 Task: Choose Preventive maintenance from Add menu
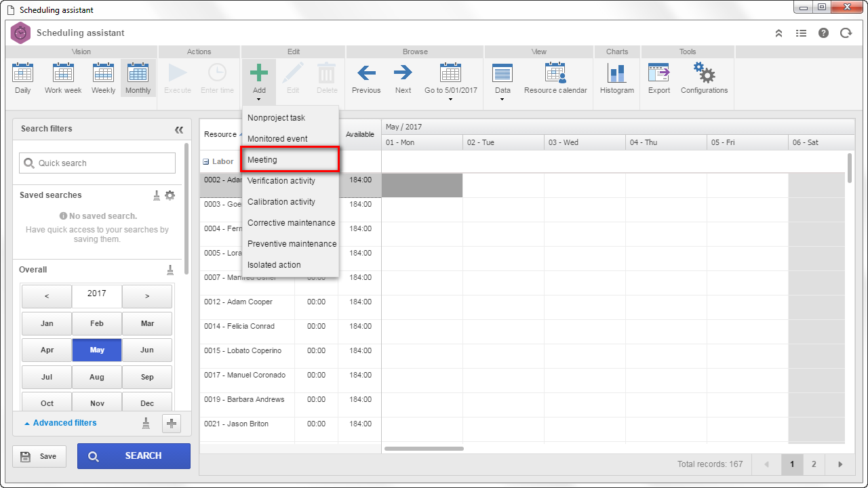click(290, 244)
